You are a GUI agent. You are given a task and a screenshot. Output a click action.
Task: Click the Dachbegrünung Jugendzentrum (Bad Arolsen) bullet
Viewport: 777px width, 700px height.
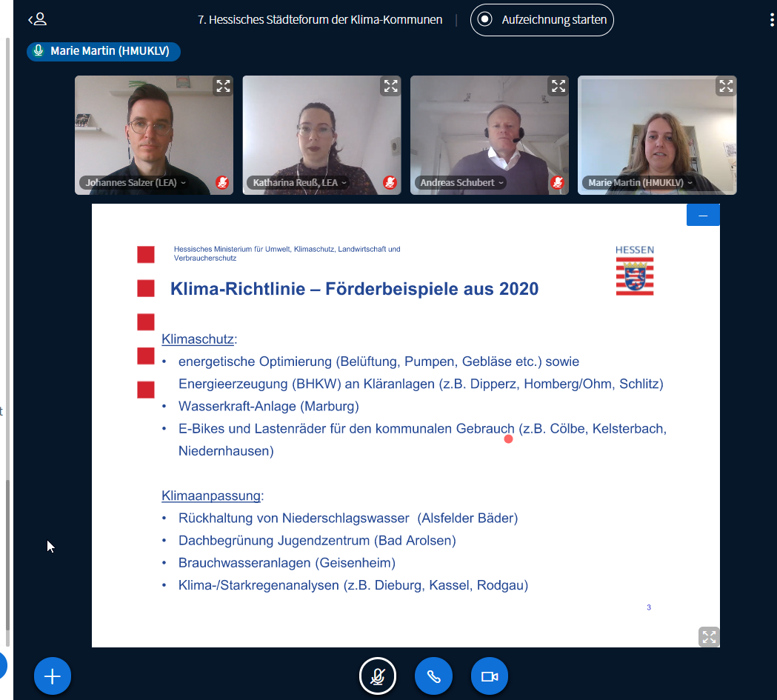[317, 541]
